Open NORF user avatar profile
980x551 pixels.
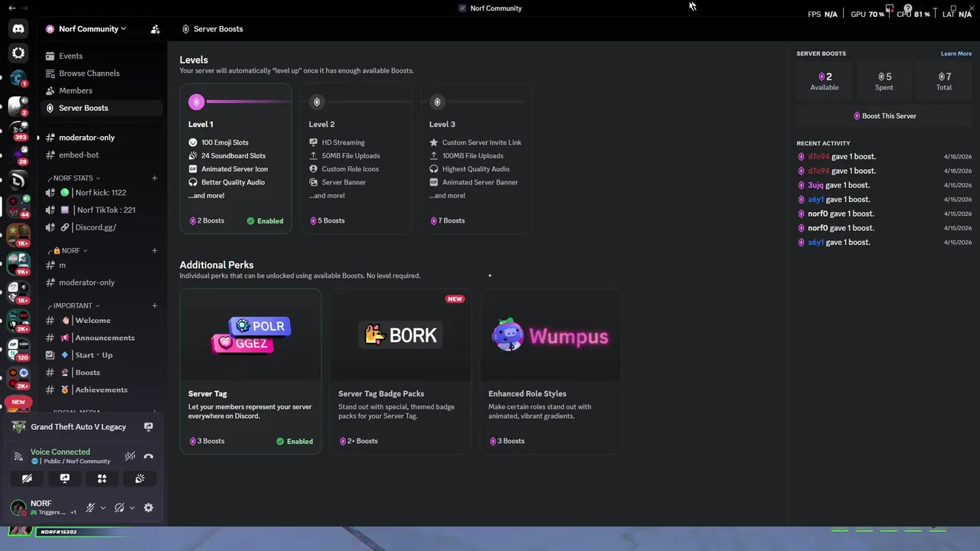point(18,507)
